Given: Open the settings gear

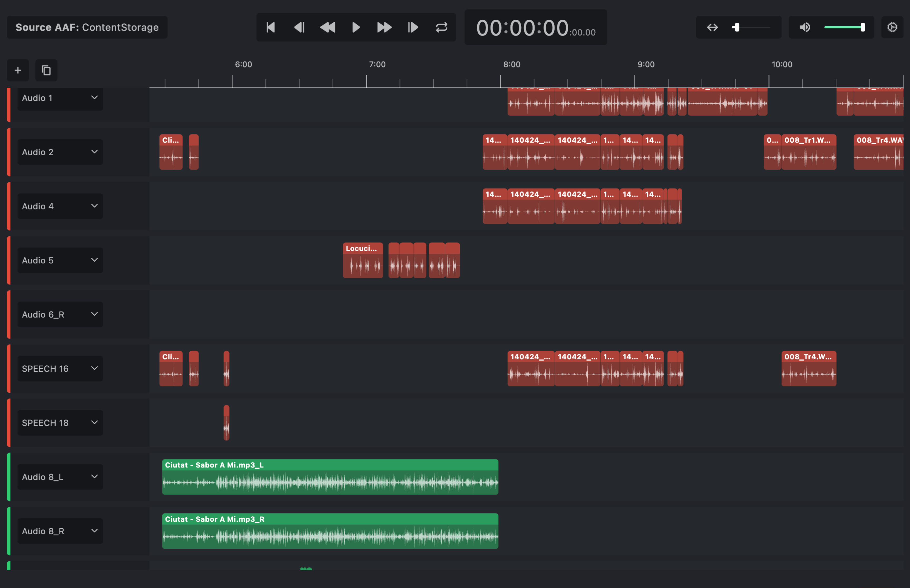Looking at the screenshot, I should [x=892, y=27].
